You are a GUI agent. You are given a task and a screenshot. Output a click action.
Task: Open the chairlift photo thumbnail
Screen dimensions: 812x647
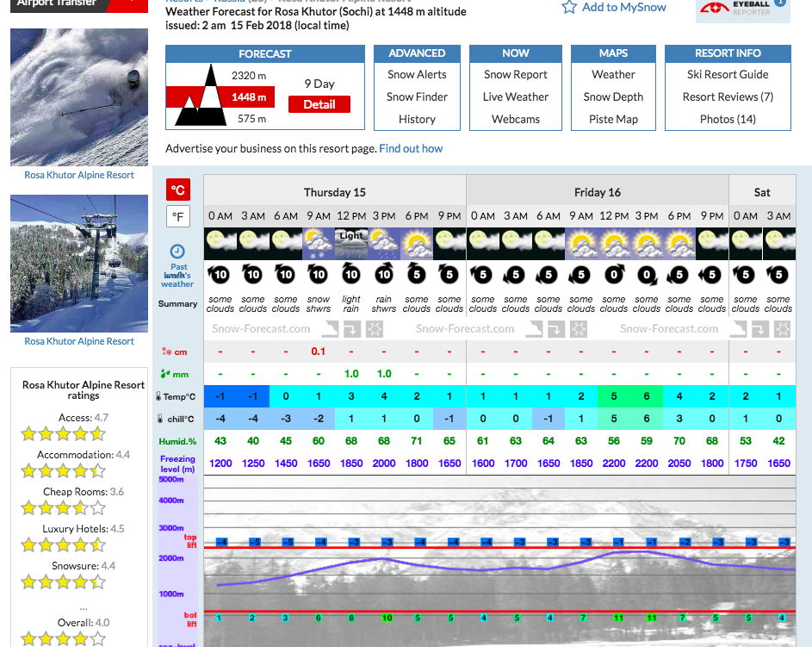click(x=79, y=263)
